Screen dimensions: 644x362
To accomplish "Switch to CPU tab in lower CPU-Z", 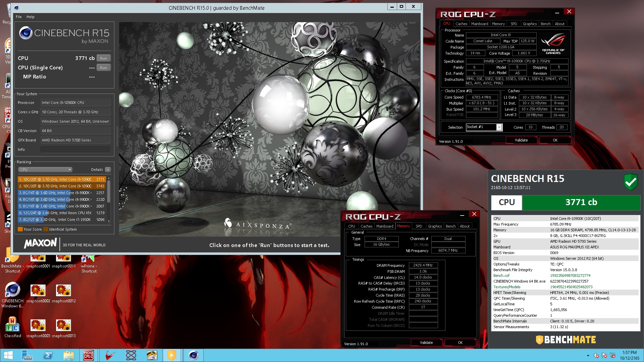I will (x=352, y=226).
